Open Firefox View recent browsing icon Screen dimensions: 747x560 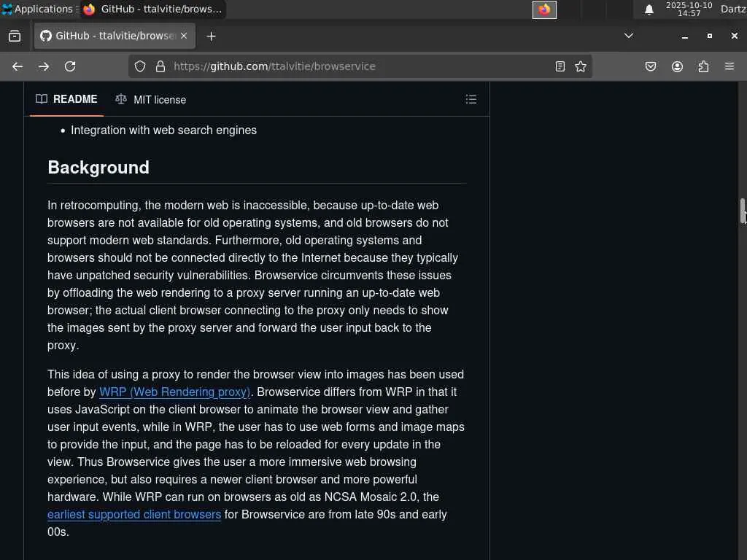pyautogui.click(x=15, y=36)
